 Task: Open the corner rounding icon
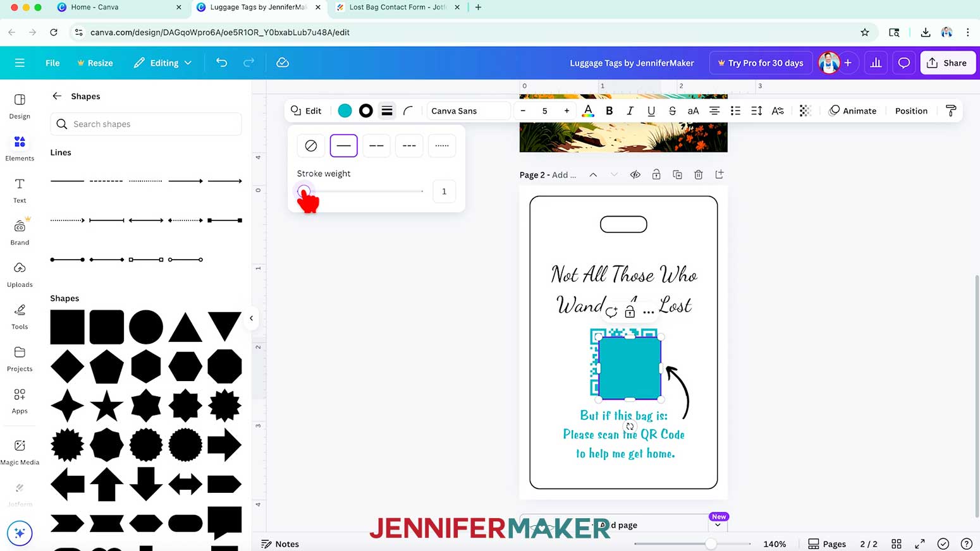(x=408, y=111)
